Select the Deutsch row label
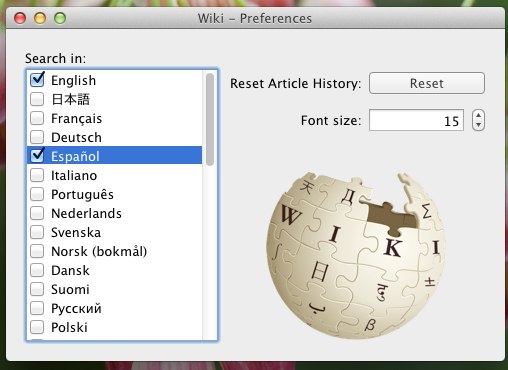The width and height of the screenshot is (508, 370). [76, 137]
